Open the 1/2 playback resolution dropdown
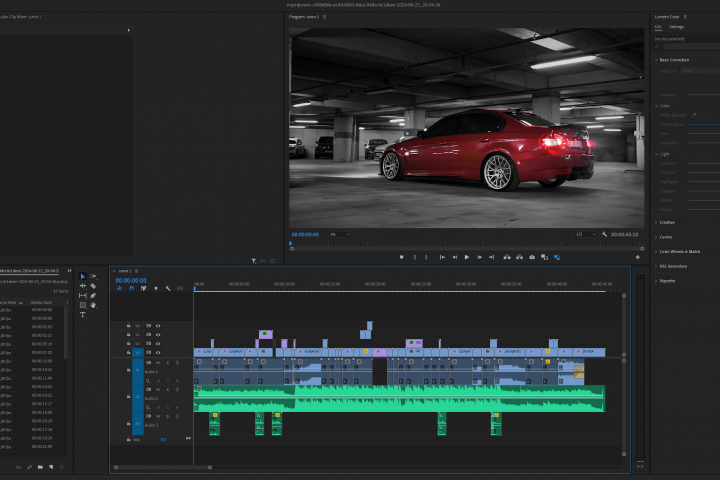The width and height of the screenshot is (720, 480). [585, 234]
